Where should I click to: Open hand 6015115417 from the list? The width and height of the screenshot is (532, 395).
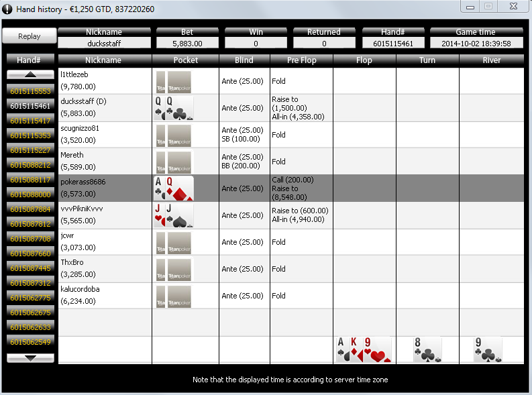pyautogui.click(x=30, y=120)
